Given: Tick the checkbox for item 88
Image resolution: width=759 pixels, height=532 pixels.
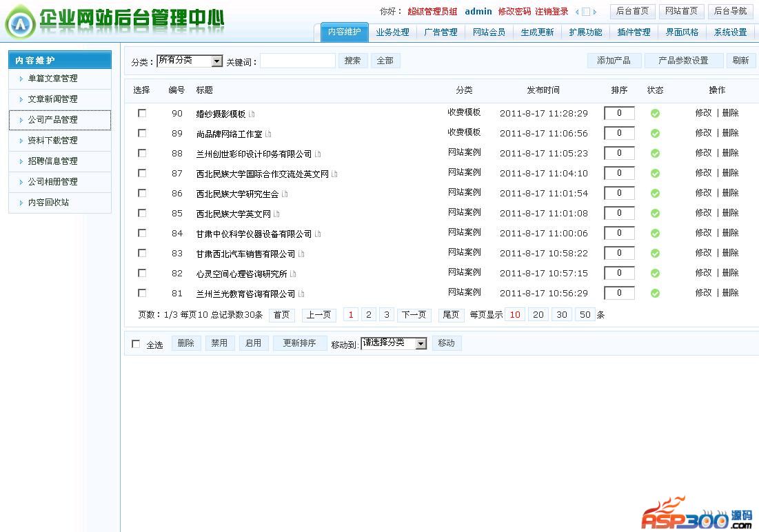Looking at the screenshot, I should pyautogui.click(x=142, y=153).
